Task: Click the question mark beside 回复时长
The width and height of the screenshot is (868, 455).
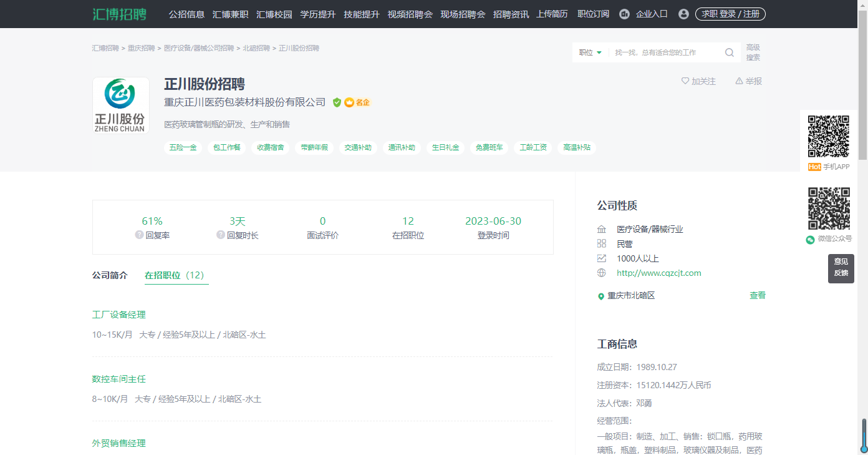Action: [221, 235]
